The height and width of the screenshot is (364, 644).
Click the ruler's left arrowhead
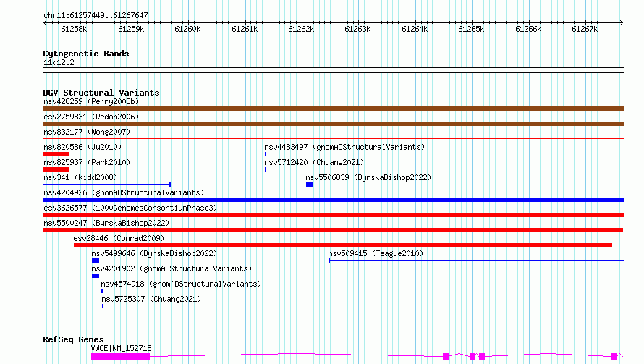point(45,22)
